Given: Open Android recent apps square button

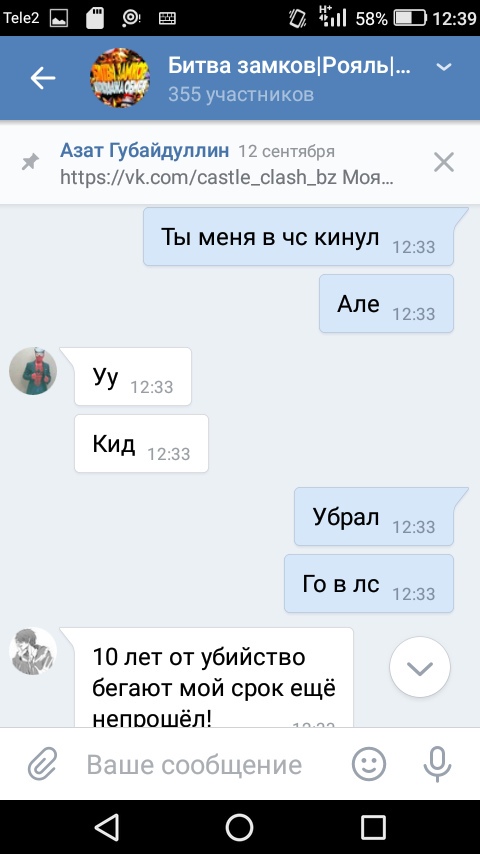Looking at the screenshot, I should pos(373,827).
